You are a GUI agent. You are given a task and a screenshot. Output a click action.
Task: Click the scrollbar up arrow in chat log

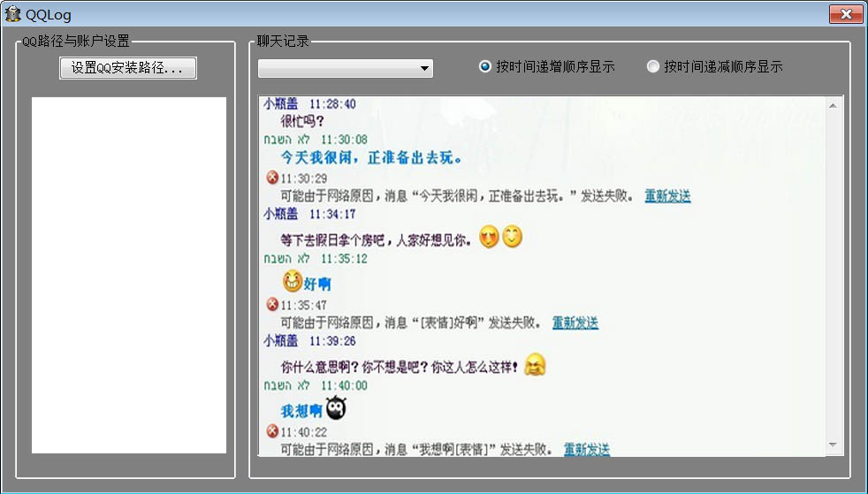(x=834, y=105)
